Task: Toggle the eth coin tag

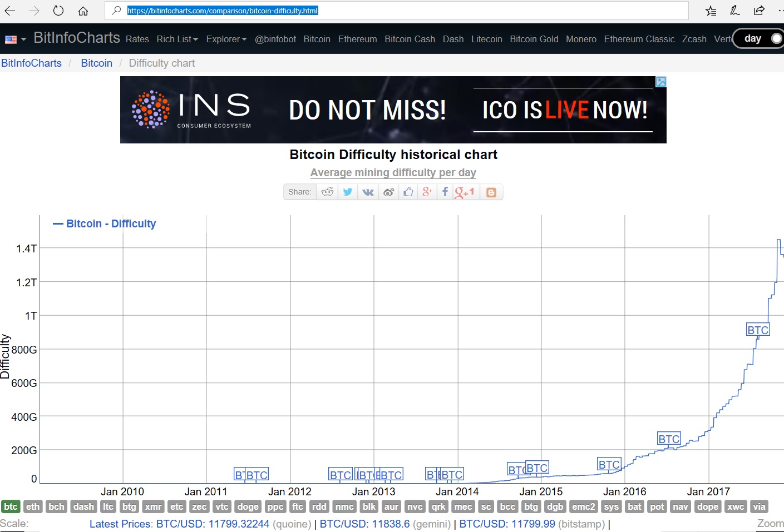Action: [x=33, y=506]
